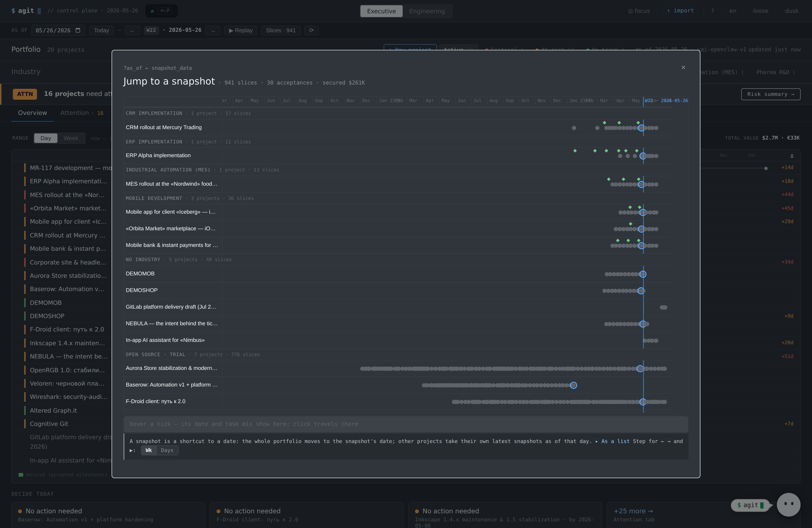Open the Inkscape No action needed card
Image resolution: width=812 pixels, height=528 pixels.
pos(505,515)
